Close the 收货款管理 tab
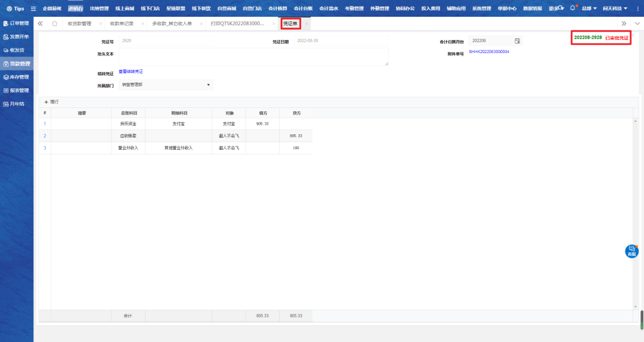Image resolution: width=644 pixels, height=342 pixels. tap(100, 24)
